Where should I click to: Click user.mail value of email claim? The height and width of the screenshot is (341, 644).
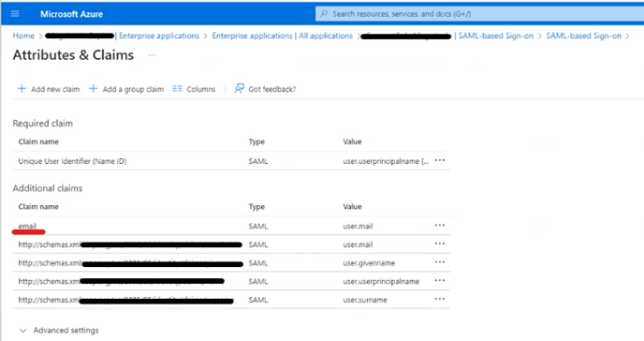pyautogui.click(x=358, y=226)
